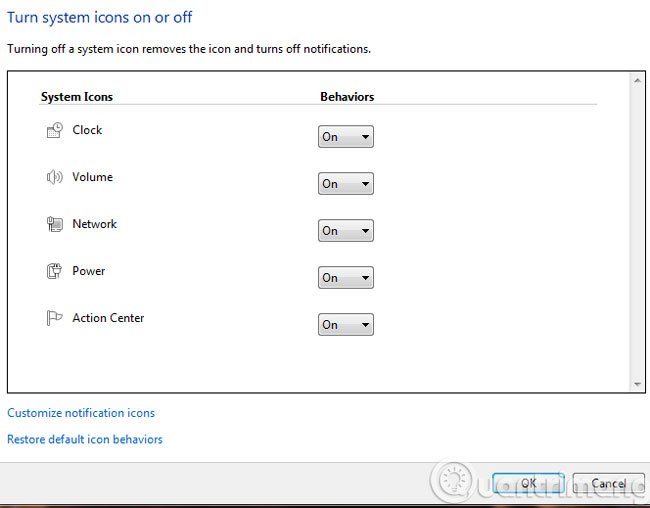Click the Clock system icon

(54, 130)
